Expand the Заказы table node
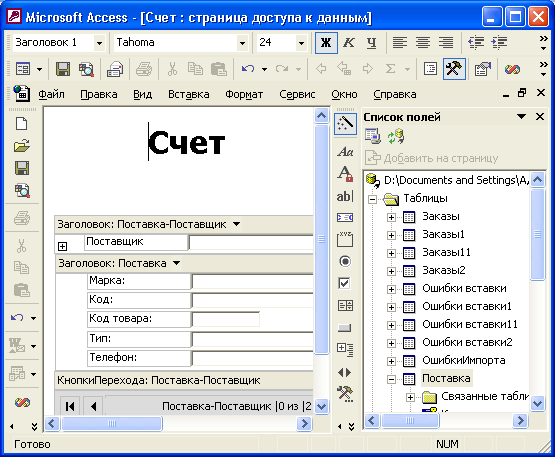Image resolution: width=555 pixels, height=457 pixels. pos(391,217)
